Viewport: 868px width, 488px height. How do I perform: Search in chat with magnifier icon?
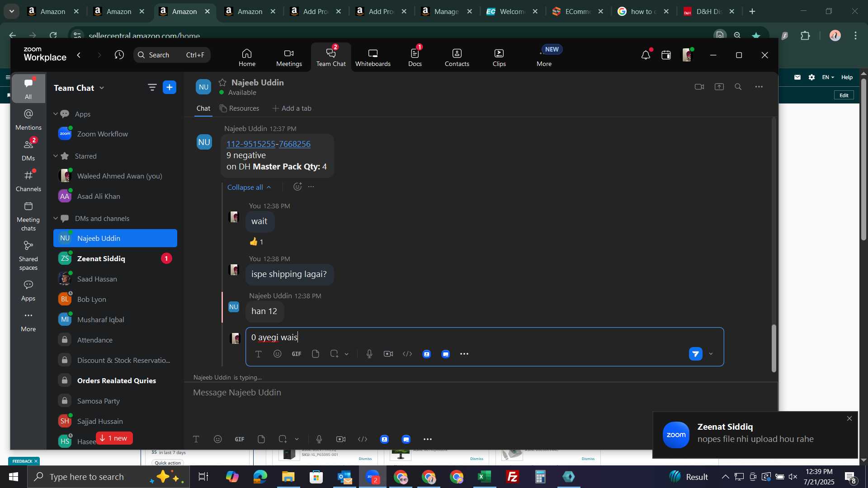(738, 87)
